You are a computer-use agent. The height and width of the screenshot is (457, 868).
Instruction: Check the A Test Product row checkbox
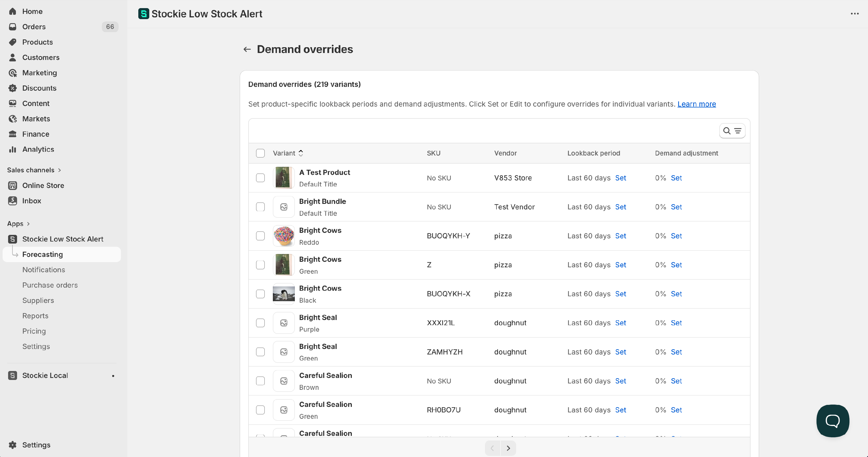[260, 178]
